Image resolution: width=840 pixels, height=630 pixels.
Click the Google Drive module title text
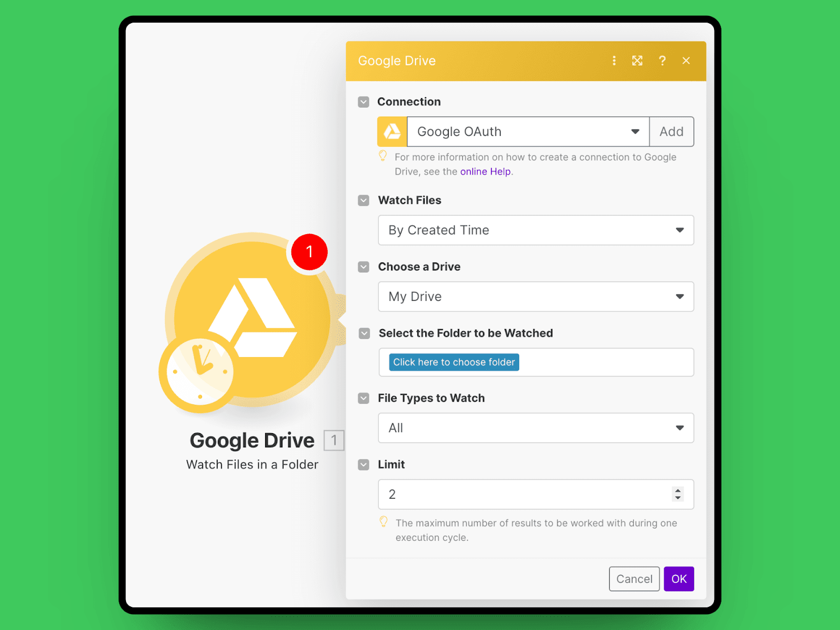click(252, 440)
